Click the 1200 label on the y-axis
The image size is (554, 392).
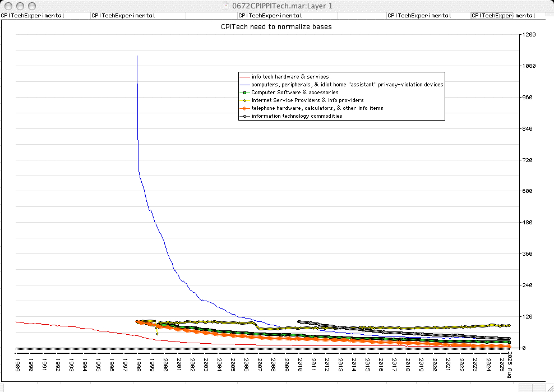pyautogui.click(x=529, y=35)
